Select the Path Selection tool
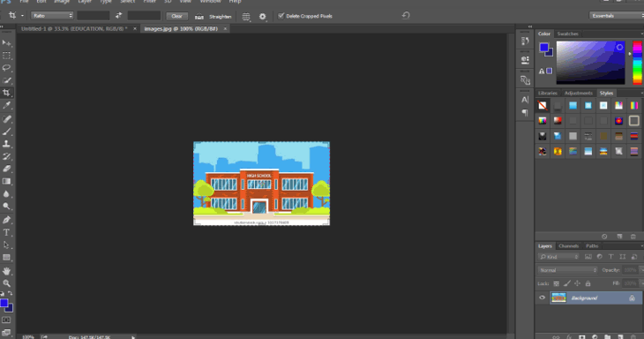This screenshot has width=644, height=339. pyautogui.click(x=6, y=245)
